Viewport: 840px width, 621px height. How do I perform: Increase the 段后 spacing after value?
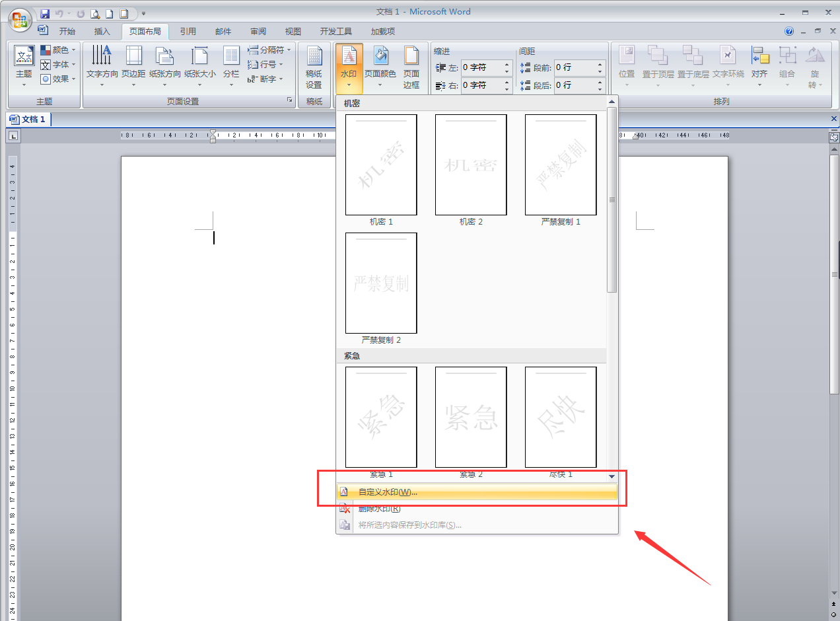pyautogui.click(x=601, y=82)
